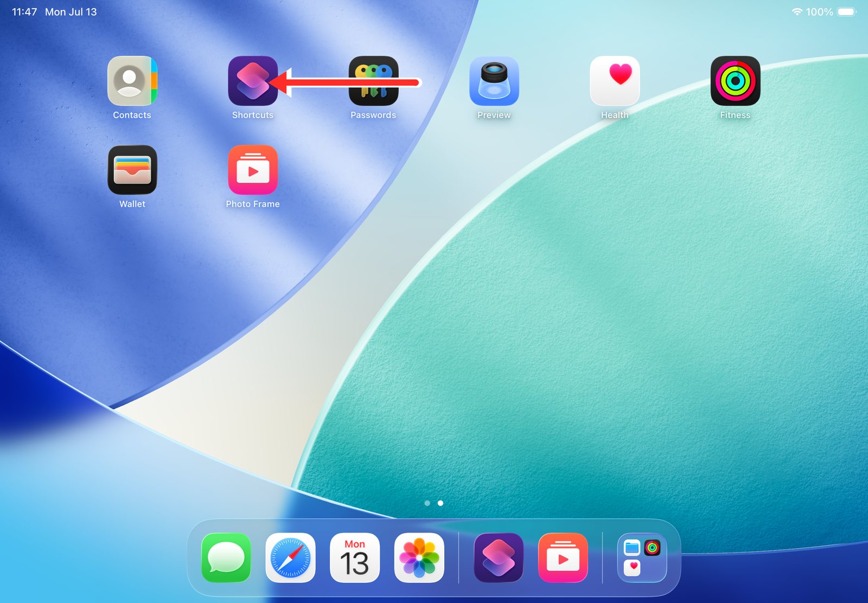The width and height of the screenshot is (868, 603).
Task: Switch to the first home screen page dot
Action: point(427,503)
